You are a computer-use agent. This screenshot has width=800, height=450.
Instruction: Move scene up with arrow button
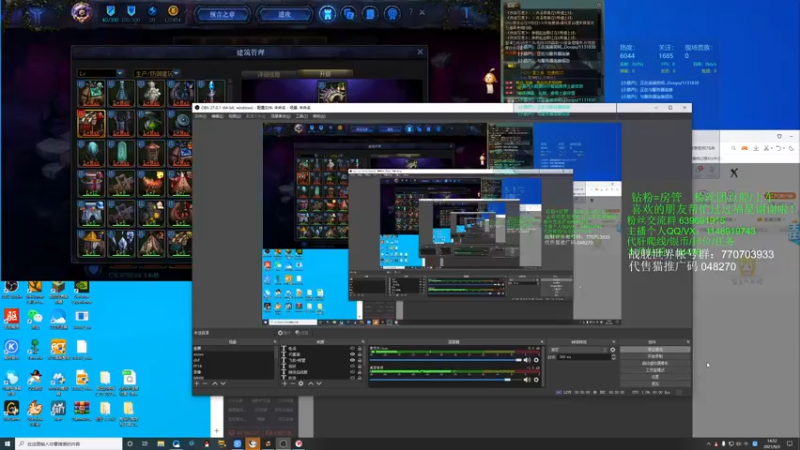pos(215,384)
